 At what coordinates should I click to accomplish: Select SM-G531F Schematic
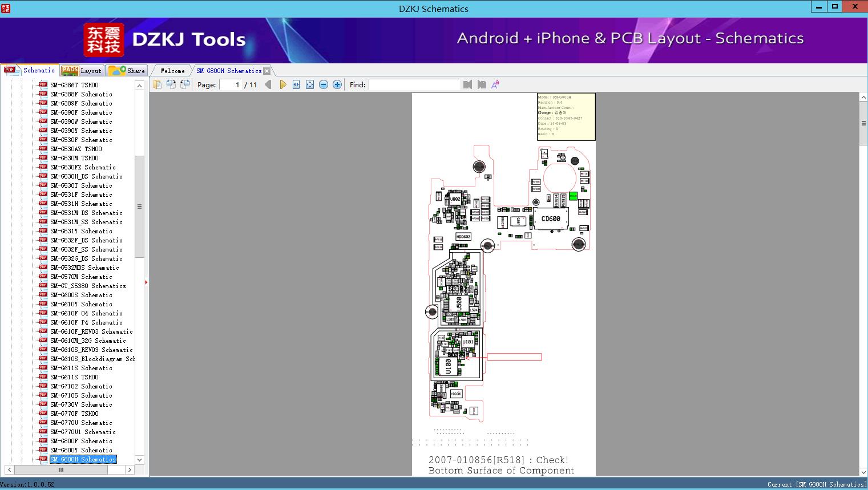[x=81, y=195]
